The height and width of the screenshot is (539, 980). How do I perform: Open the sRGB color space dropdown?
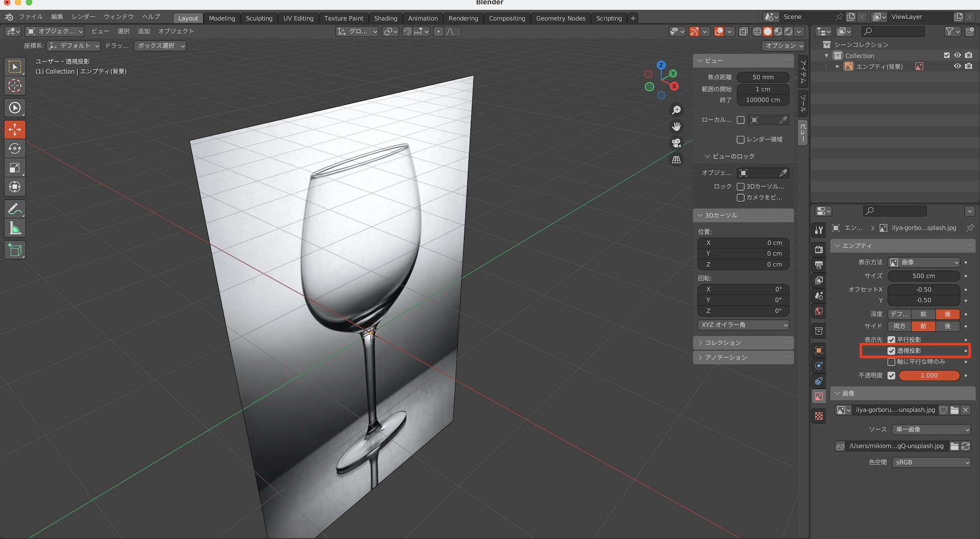click(x=931, y=462)
